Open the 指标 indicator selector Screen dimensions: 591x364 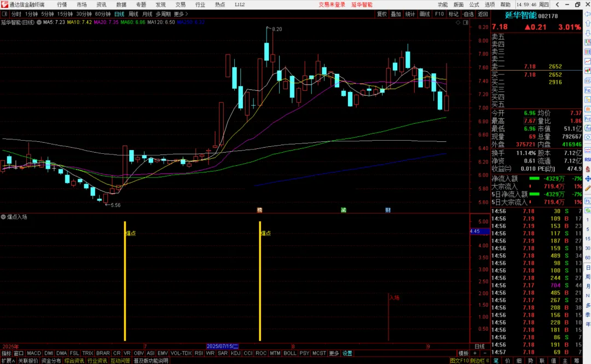pyautogui.click(x=7, y=354)
